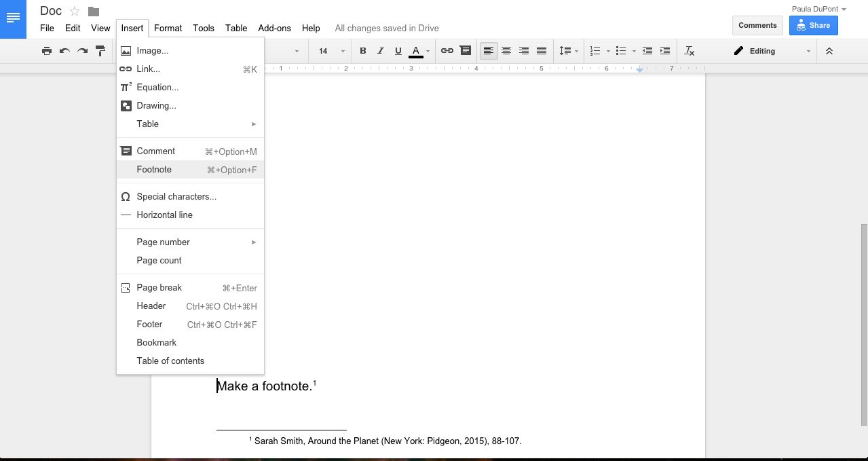The height and width of the screenshot is (461, 868).
Task: Open the Add-ons menu
Action: 274,28
